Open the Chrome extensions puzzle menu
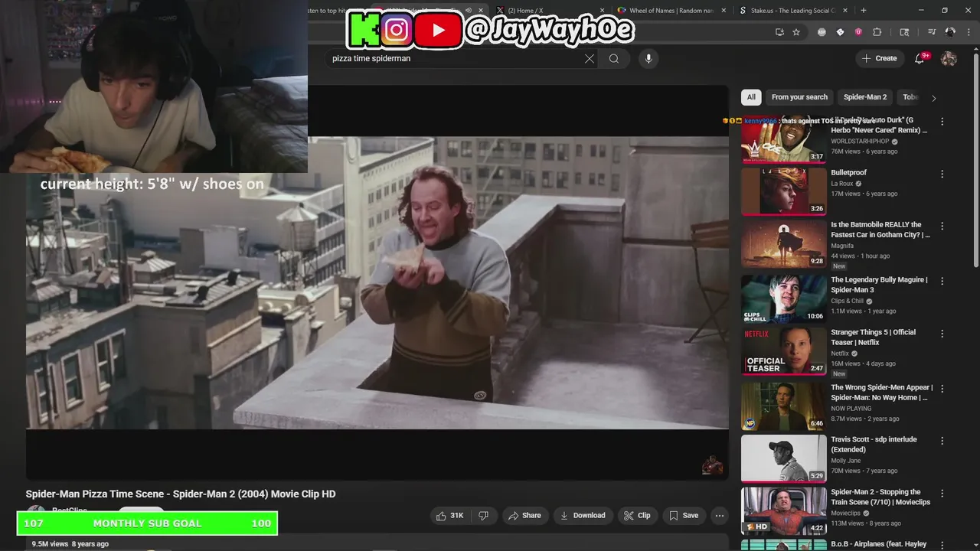This screenshot has height=551, width=980. (x=877, y=32)
